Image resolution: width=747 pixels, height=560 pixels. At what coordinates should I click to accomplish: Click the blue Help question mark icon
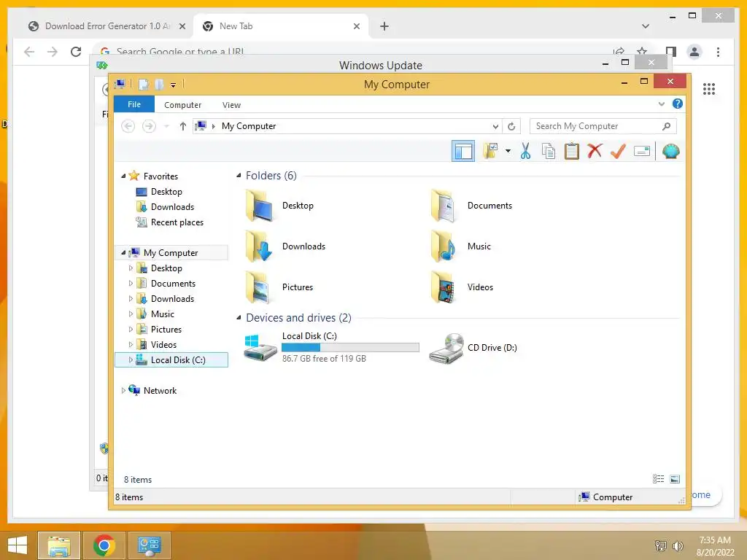point(677,104)
